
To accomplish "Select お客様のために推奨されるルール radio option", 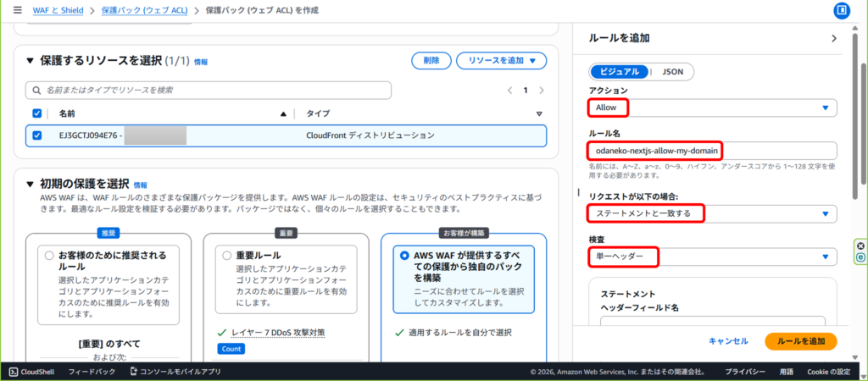I will pos(48,255).
